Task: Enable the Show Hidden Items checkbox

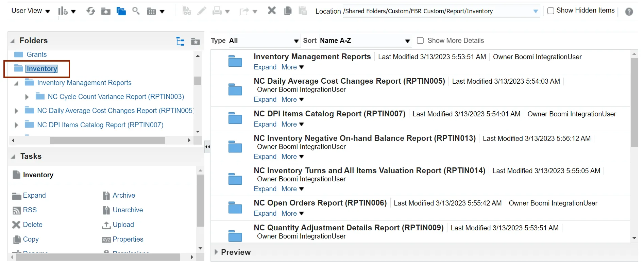Action: (551, 11)
